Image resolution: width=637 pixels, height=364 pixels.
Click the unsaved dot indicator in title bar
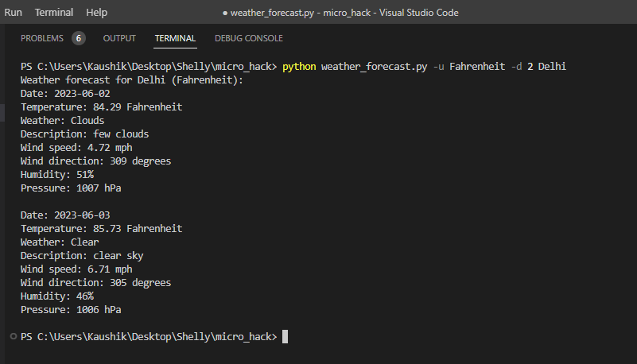pos(225,13)
